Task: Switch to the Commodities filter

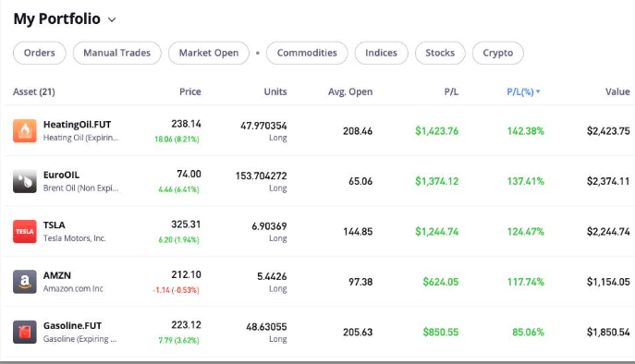Action: [x=307, y=53]
